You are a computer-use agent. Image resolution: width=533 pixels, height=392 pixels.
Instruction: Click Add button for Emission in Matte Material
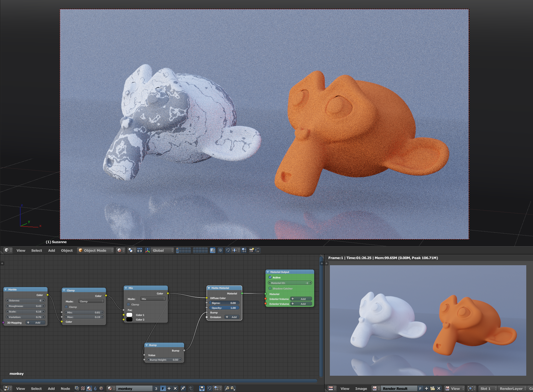tap(232, 317)
